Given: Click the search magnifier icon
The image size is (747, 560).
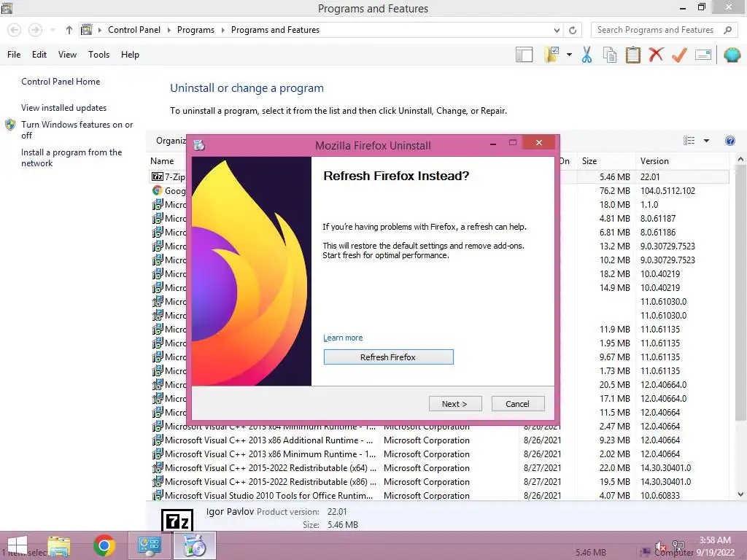Looking at the screenshot, I should pos(727,30).
